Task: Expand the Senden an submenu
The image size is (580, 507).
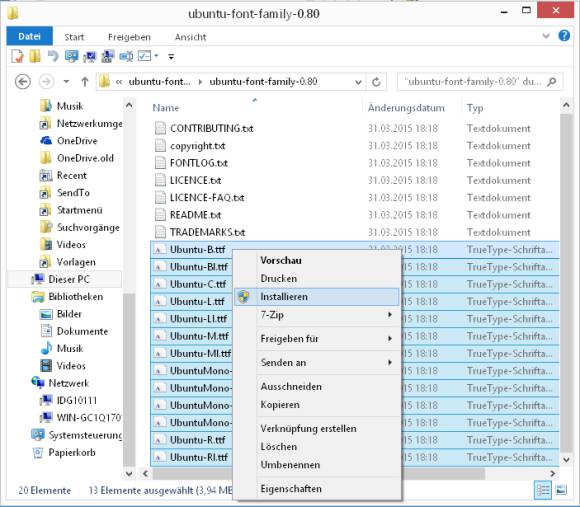Action: [317, 362]
